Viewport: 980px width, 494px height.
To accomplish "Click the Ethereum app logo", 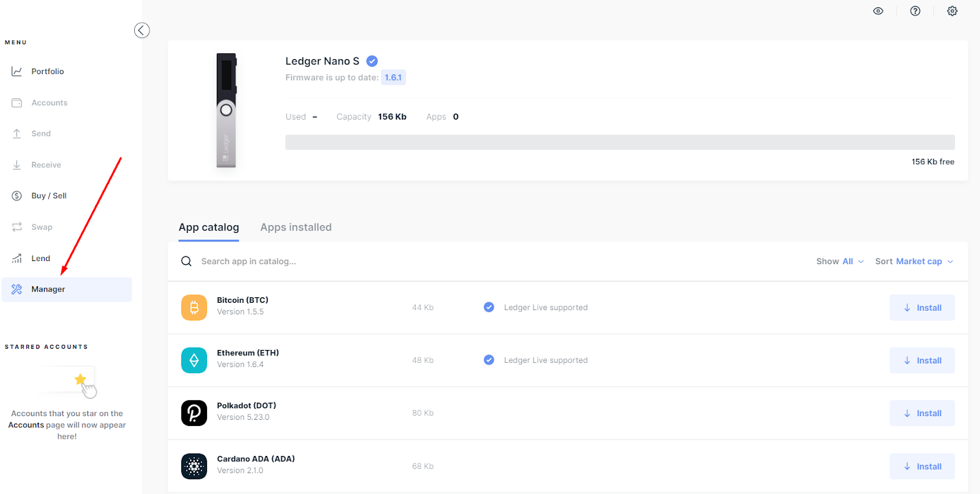I will [194, 360].
